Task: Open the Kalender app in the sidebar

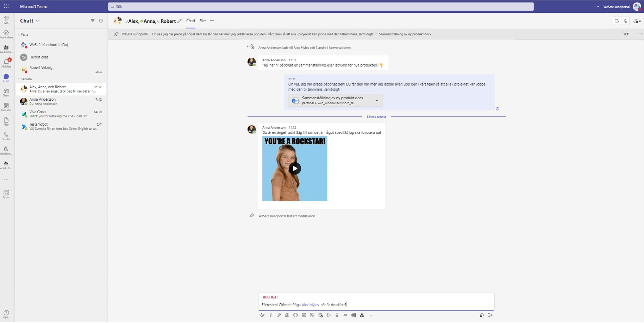Action: coord(6,107)
